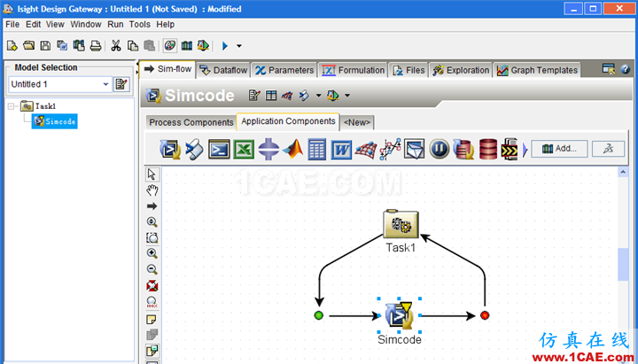638x364 pixels.
Task: Open the Edit menu
Action: [33, 25]
